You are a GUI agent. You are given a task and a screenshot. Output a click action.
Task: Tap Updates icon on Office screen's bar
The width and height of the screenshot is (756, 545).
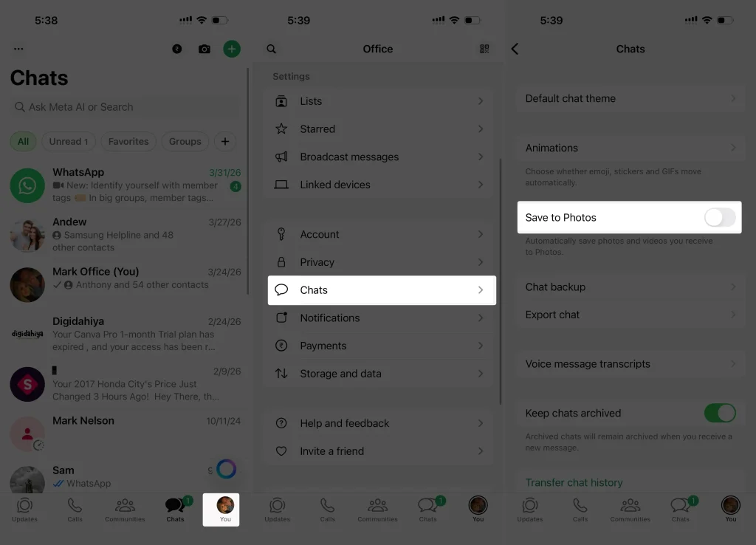[x=278, y=505]
